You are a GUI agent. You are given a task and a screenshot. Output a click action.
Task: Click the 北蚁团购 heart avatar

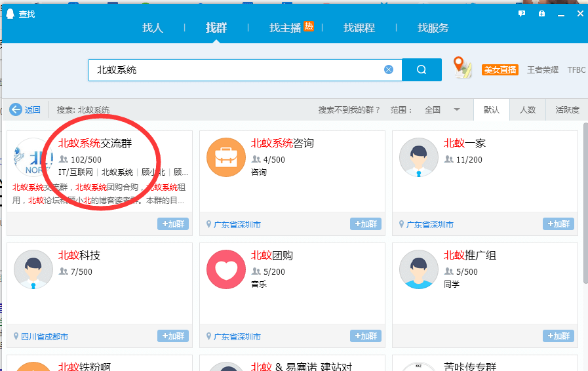point(225,269)
